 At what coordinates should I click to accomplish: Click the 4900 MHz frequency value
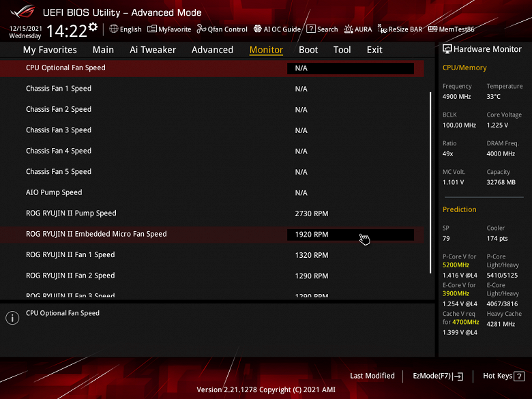pyautogui.click(x=457, y=97)
